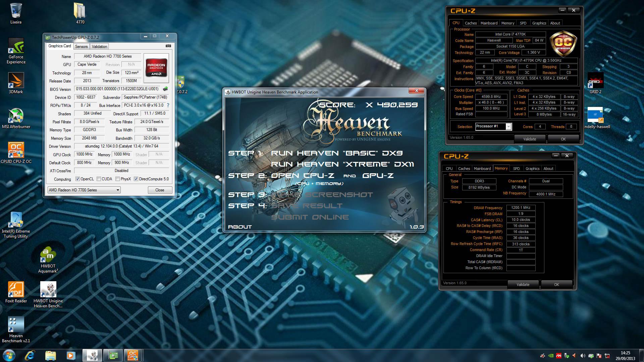This screenshot has height=362, width=644.
Task: Click Bus Interface question mark in GPU-Z
Action: [168, 105]
